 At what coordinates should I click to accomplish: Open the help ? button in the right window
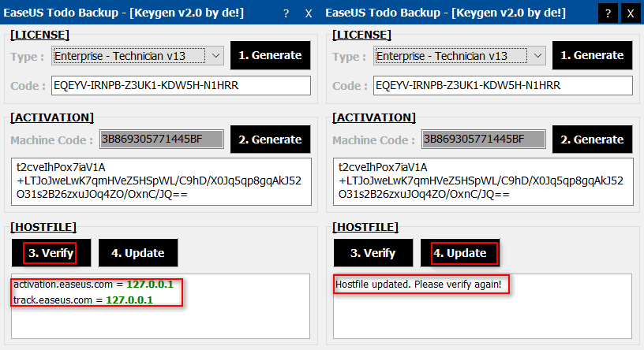(x=608, y=13)
